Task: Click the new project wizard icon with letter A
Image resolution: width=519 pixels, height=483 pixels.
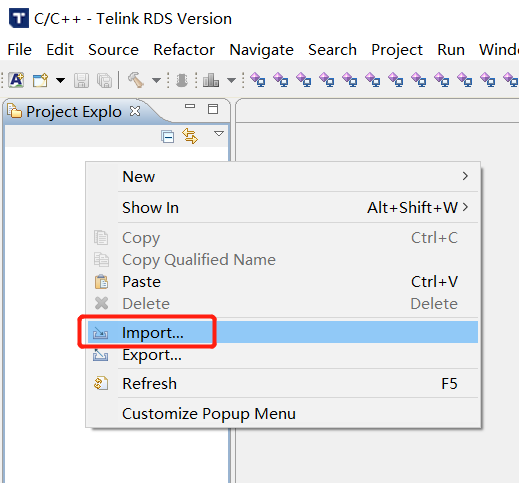Action: point(16,80)
